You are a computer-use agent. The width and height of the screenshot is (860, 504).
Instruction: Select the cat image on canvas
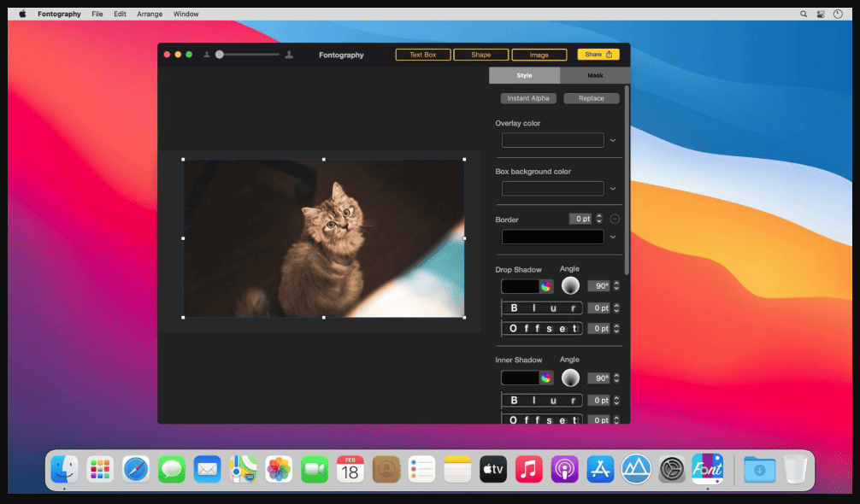click(324, 238)
